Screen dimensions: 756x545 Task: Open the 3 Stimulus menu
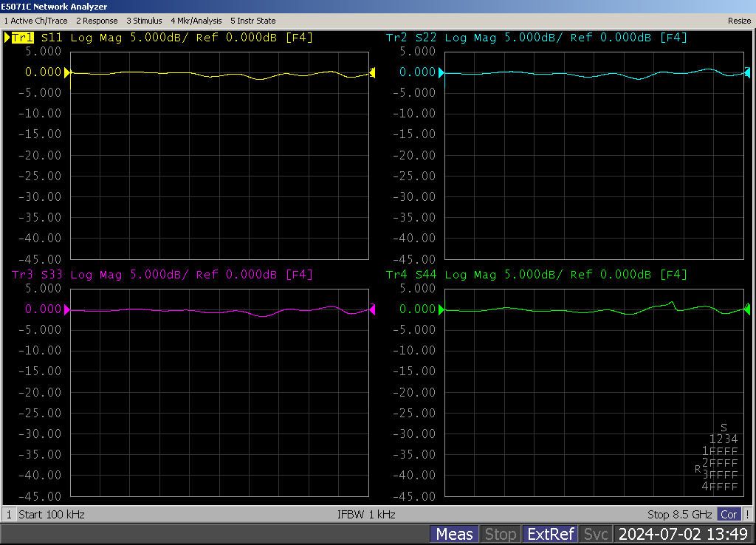[144, 21]
